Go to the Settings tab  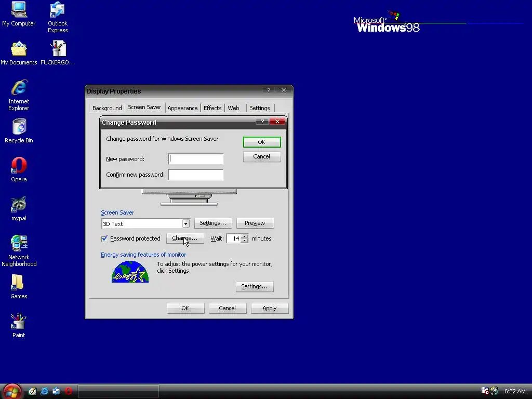click(260, 108)
